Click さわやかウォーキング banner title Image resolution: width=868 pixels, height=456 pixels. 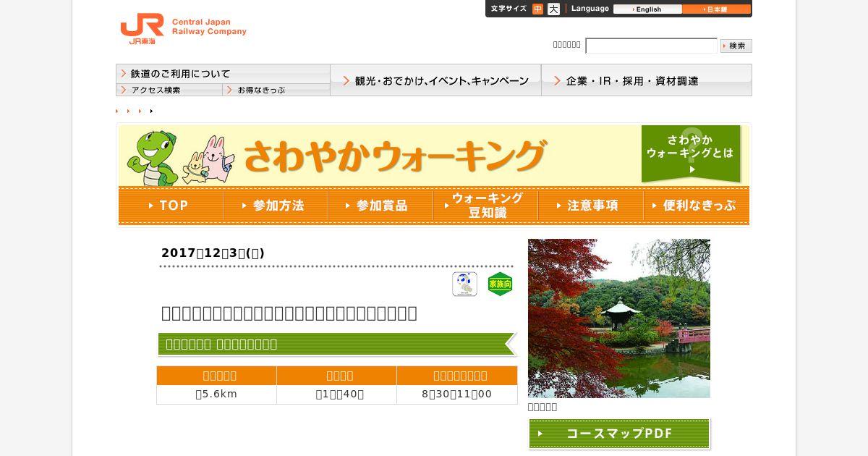[395, 156]
